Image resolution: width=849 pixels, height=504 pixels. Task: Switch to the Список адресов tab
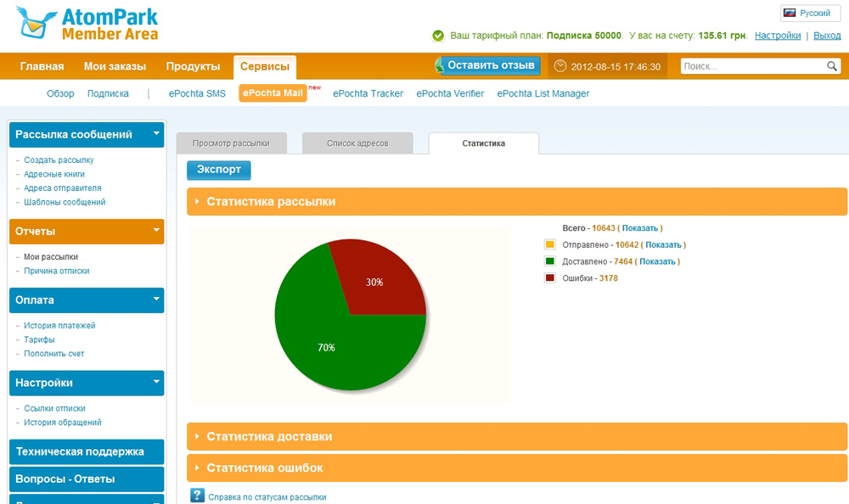[x=357, y=143]
